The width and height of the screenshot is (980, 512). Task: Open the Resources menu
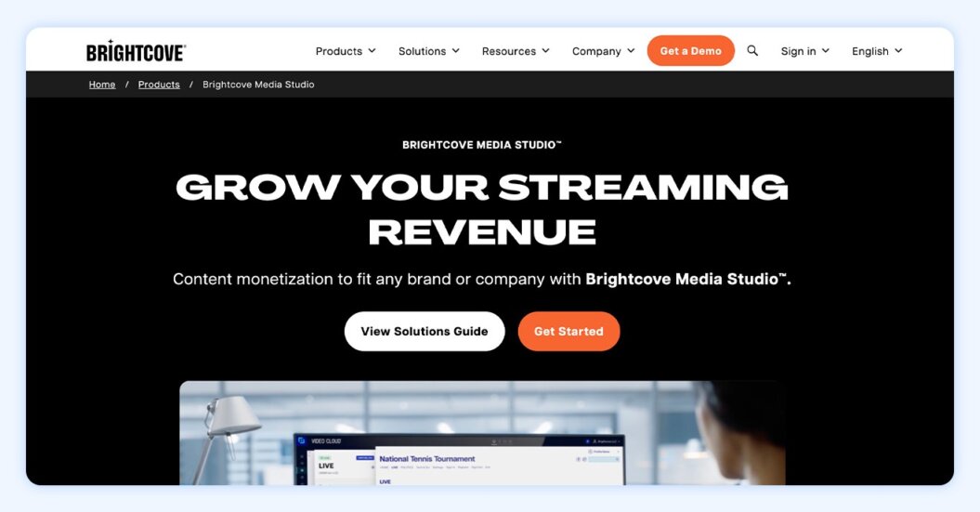[516, 51]
